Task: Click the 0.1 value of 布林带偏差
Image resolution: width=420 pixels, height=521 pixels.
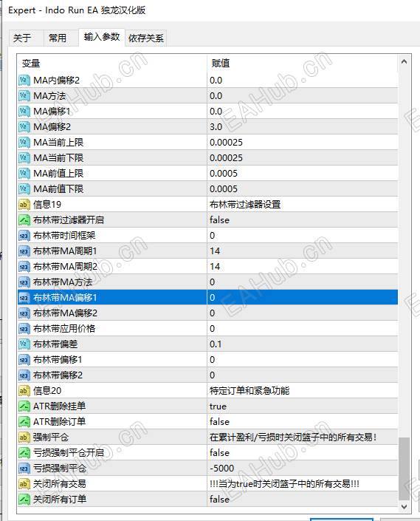Action: [x=216, y=344]
